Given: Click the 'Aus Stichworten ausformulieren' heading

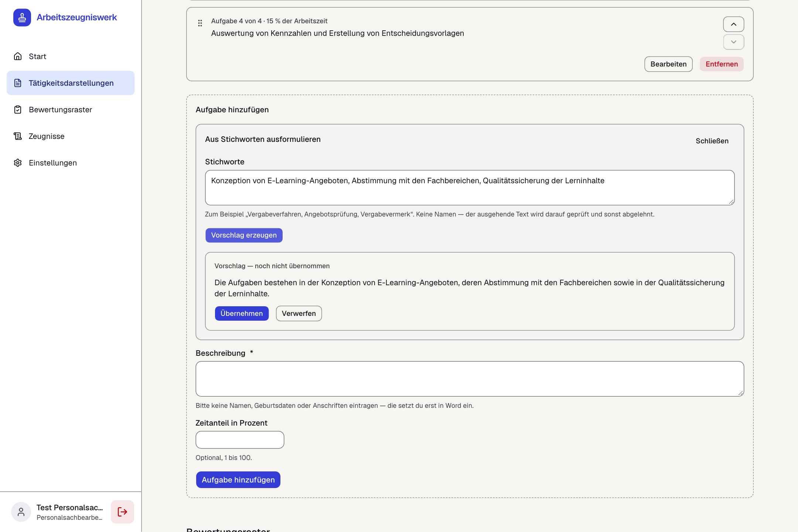Looking at the screenshot, I should pyautogui.click(x=263, y=139).
